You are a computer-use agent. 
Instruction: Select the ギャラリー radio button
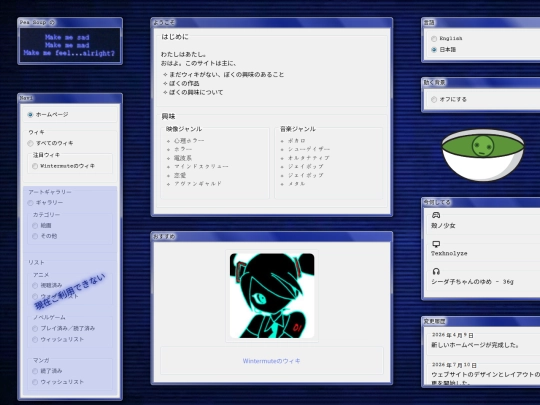click(x=30, y=203)
